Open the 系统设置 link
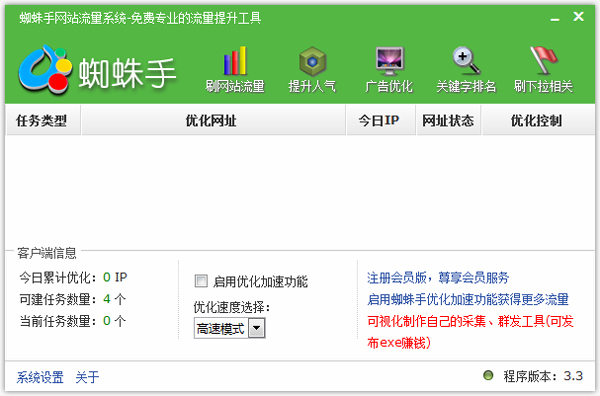The image size is (600, 396). pyautogui.click(x=40, y=377)
